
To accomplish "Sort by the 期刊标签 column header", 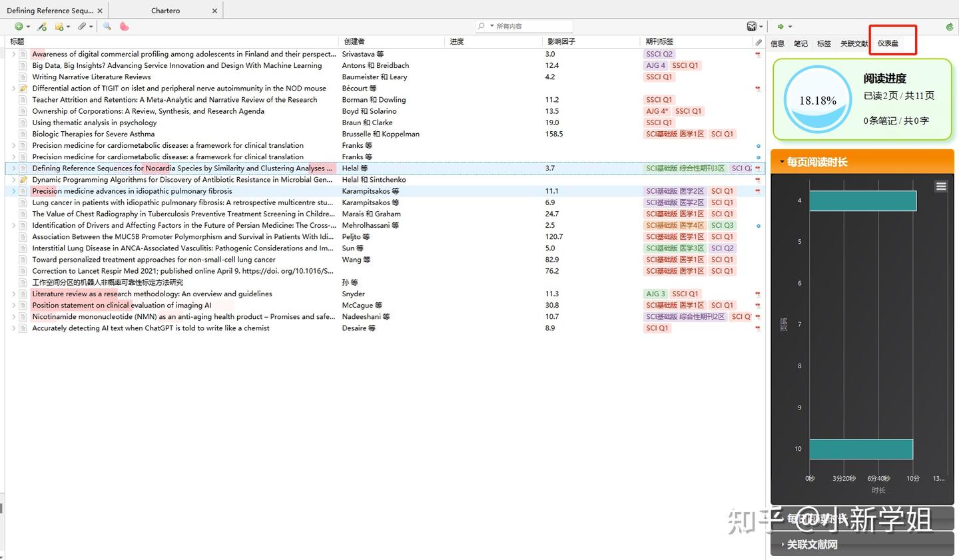I will [x=696, y=41].
